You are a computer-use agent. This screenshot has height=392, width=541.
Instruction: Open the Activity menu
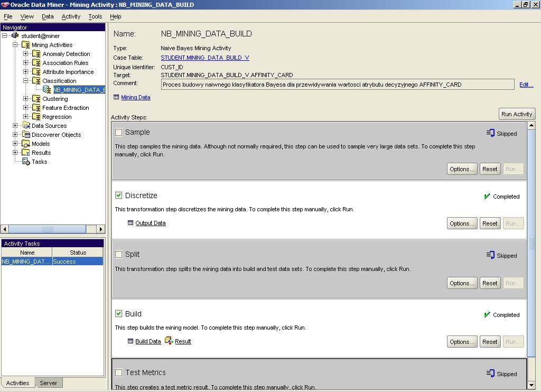click(71, 16)
